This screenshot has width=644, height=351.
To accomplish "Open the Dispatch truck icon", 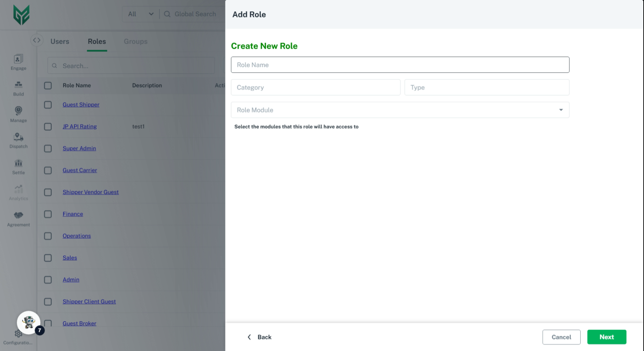I will pos(18,137).
